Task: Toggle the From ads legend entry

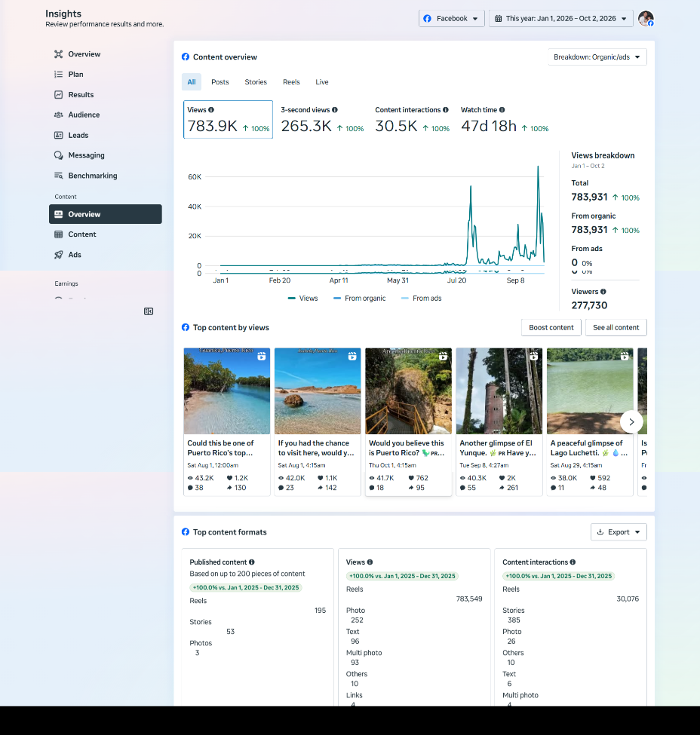Action: pyautogui.click(x=422, y=298)
